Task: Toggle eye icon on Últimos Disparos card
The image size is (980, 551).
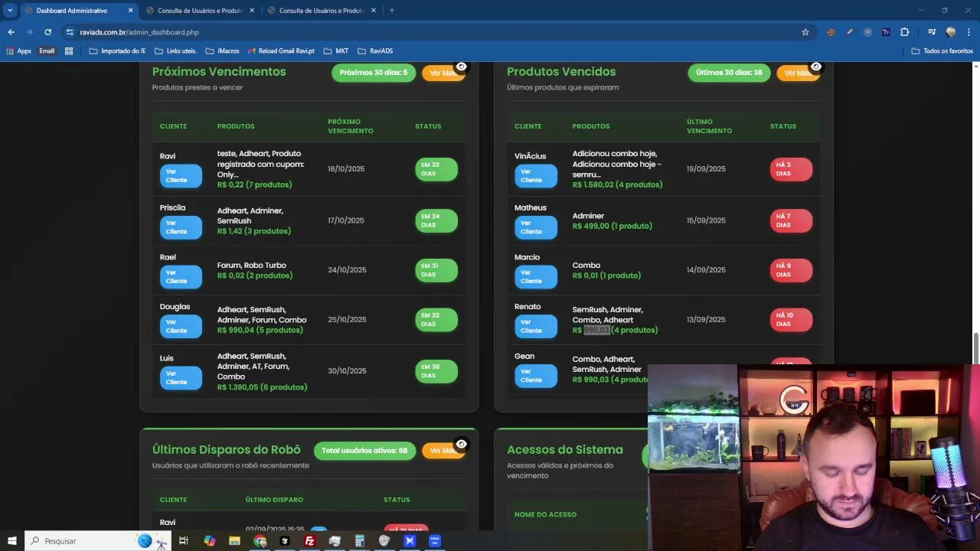Action: pyautogui.click(x=461, y=444)
